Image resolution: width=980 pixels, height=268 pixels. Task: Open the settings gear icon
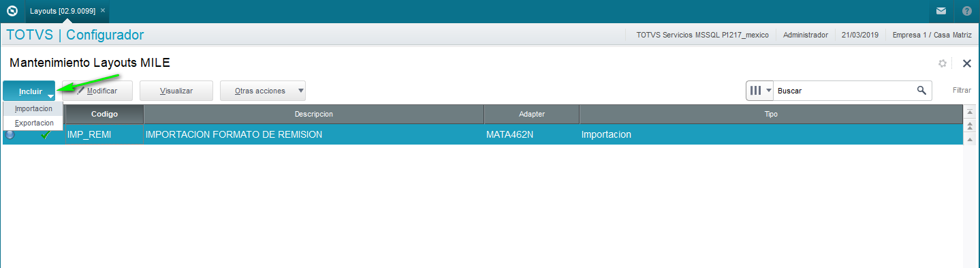click(943, 63)
